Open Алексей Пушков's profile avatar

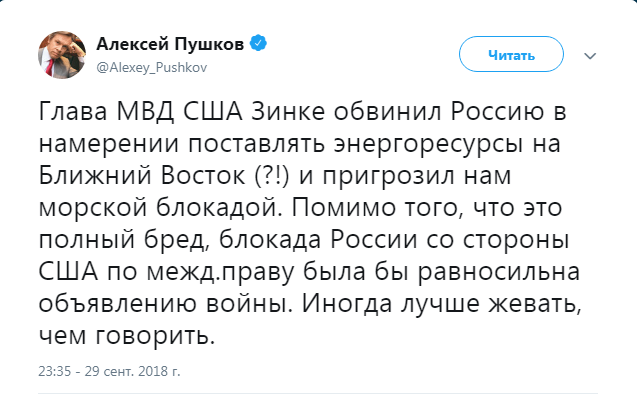pos(62,55)
